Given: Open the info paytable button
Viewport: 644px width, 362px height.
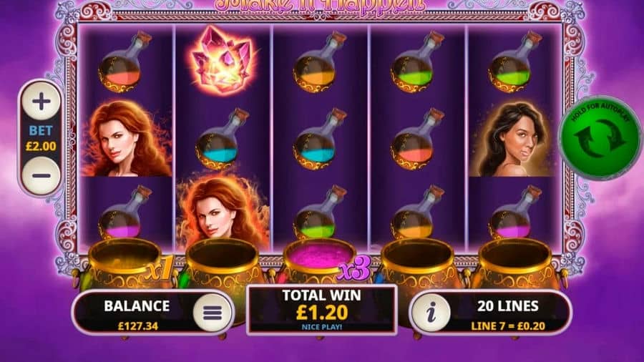Looking at the screenshot, I should coord(431,313).
